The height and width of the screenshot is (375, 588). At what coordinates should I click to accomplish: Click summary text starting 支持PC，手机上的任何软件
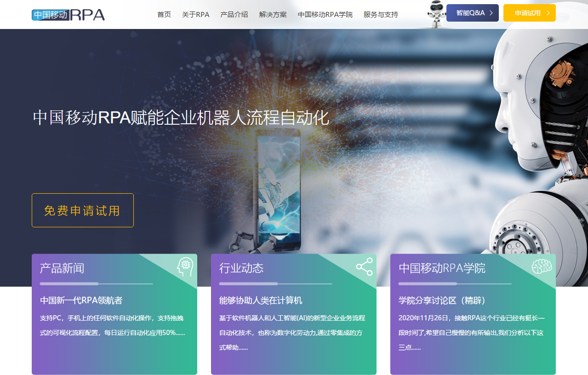click(x=113, y=325)
